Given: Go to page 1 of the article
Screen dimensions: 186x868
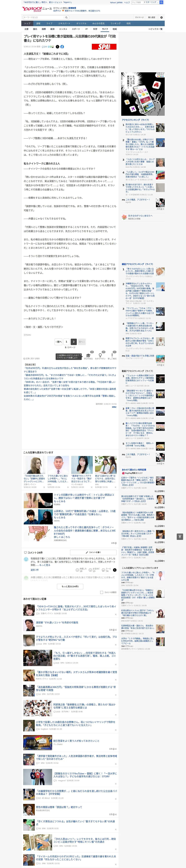Looking at the screenshot, I should tap(66, 342).
